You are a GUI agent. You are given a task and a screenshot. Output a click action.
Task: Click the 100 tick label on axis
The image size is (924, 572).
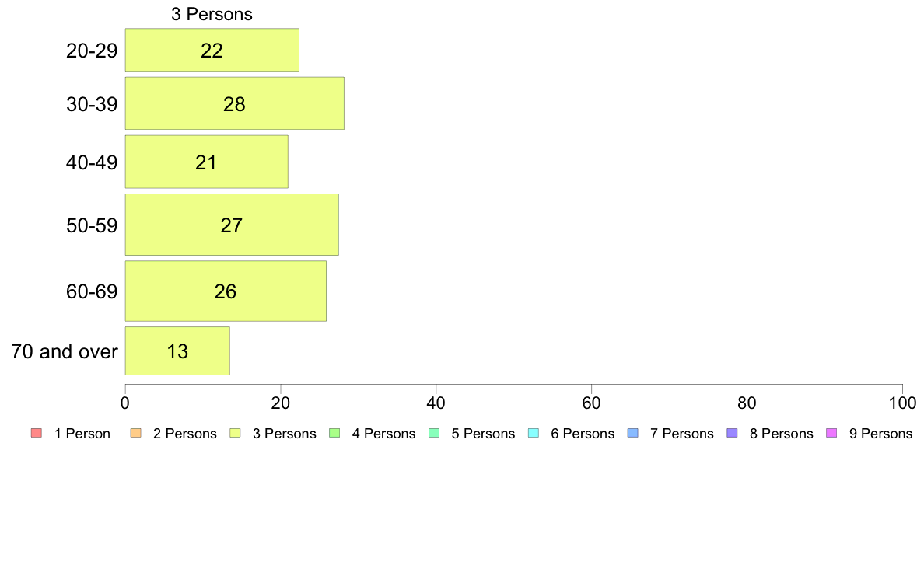(902, 403)
